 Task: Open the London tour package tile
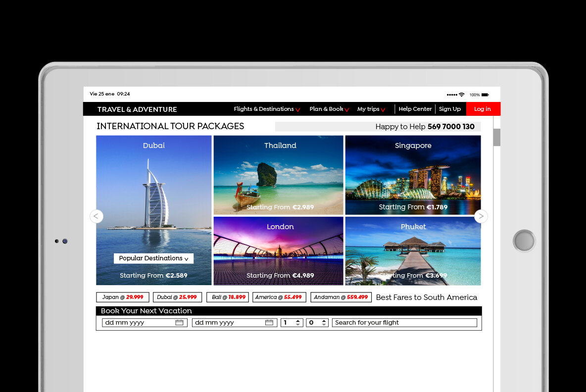click(279, 251)
